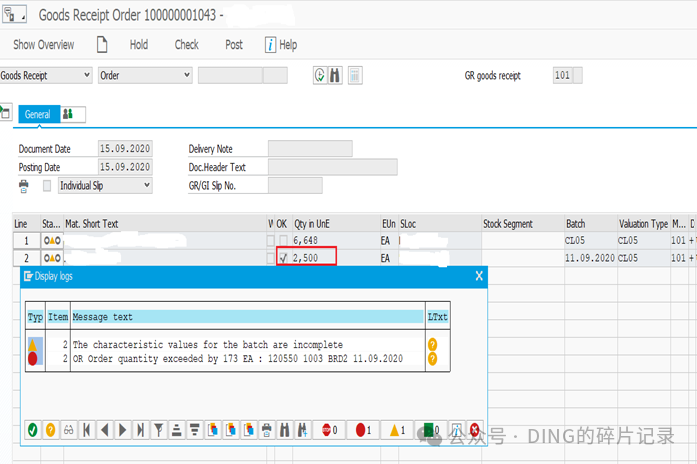Click the blank document Restart icon
The height and width of the screenshot is (464, 697).
coord(102,44)
